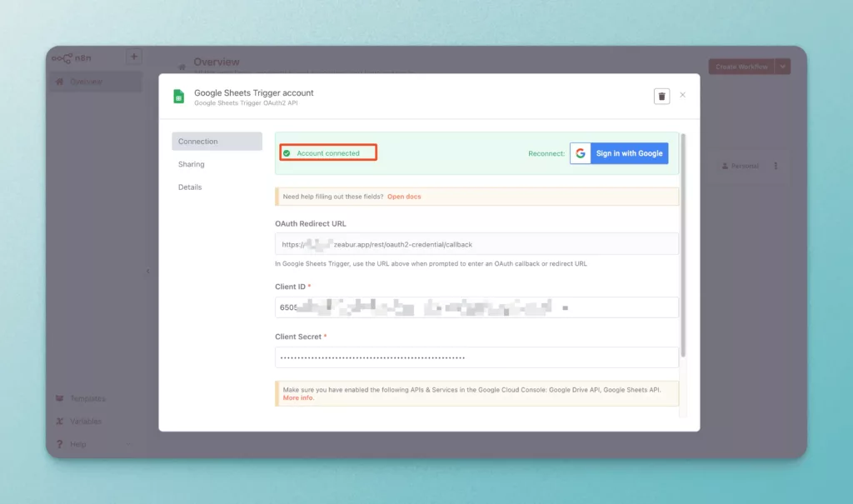
Task: Open Variables in the background sidebar
Action: click(x=86, y=422)
